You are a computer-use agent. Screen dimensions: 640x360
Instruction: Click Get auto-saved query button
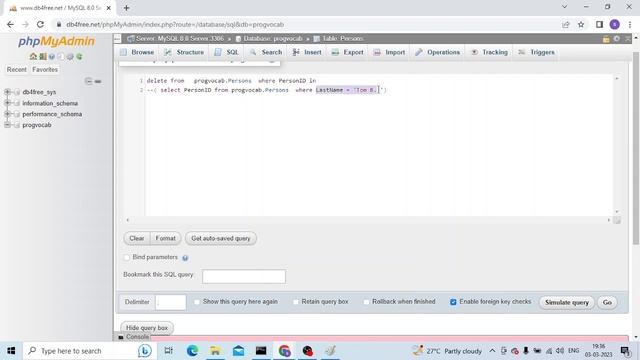point(221,238)
